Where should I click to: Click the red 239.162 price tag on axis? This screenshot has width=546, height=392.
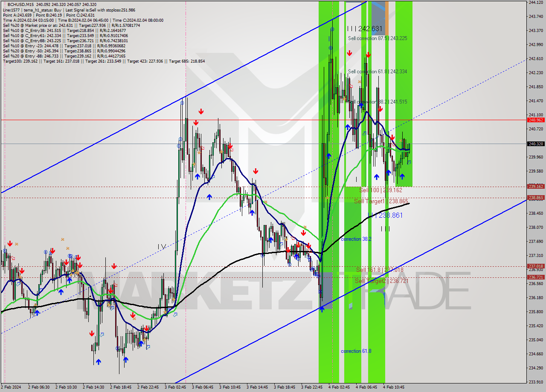click(x=536, y=186)
